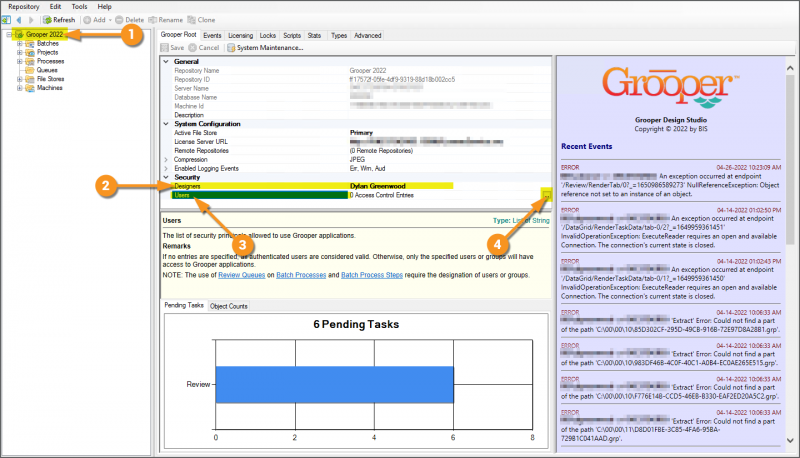Viewport: 800px width, 458px height.
Task: Click the blue Review bar in chart
Action: [335, 385]
